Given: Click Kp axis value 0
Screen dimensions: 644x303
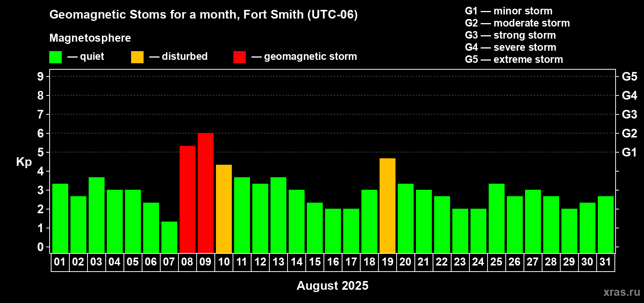Looking at the screenshot, I should [x=41, y=247].
